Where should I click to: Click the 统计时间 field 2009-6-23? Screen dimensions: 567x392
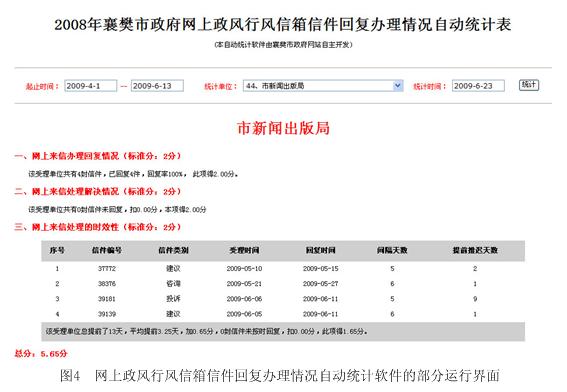(x=478, y=86)
